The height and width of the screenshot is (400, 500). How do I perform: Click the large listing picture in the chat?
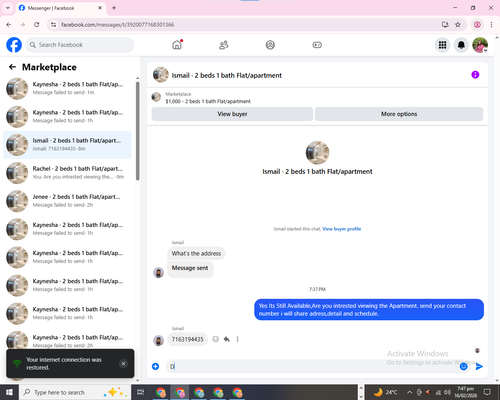click(x=317, y=153)
